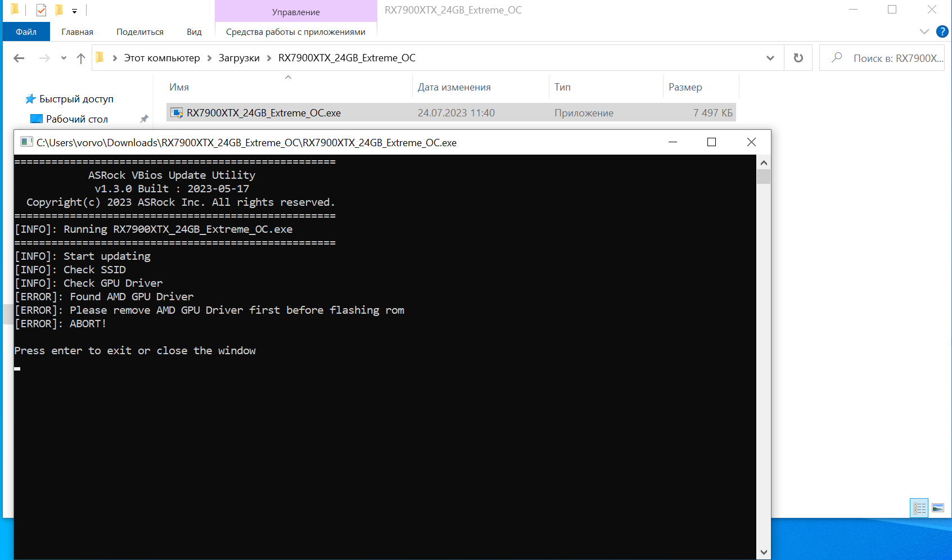Click the exe file application icon
The width and height of the screenshot is (952, 560).
(177, 112)
